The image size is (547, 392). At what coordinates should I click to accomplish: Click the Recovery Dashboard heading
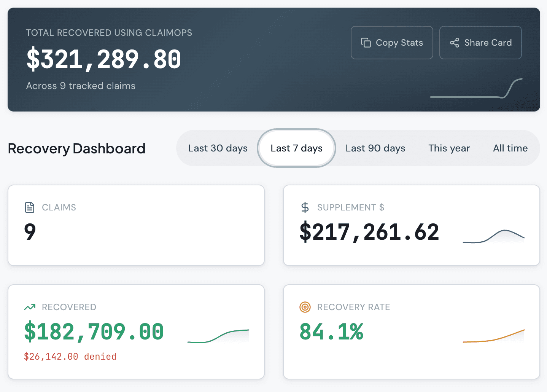(76, 148)
